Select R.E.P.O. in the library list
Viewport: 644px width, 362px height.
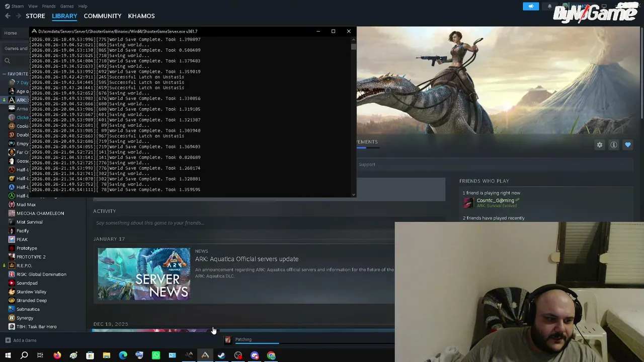pyautogui.click(x=24, y=265)
